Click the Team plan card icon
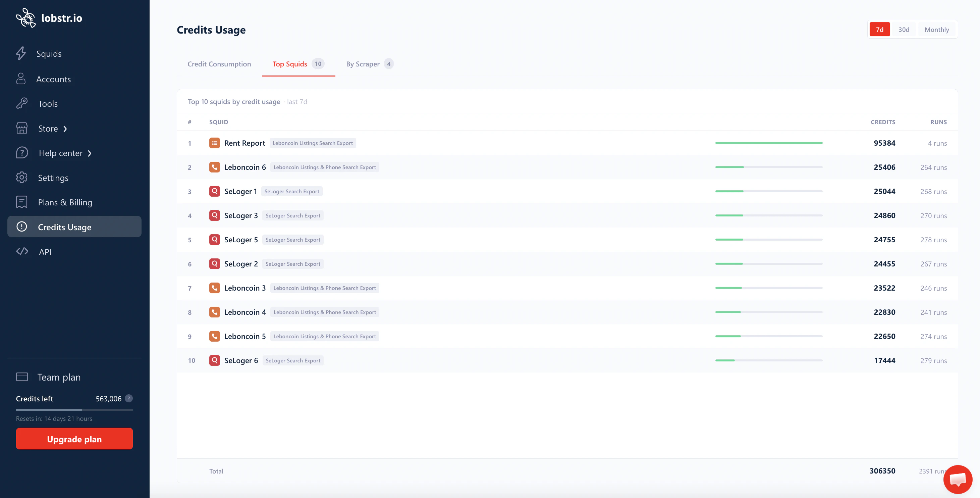 click(22, 377)
